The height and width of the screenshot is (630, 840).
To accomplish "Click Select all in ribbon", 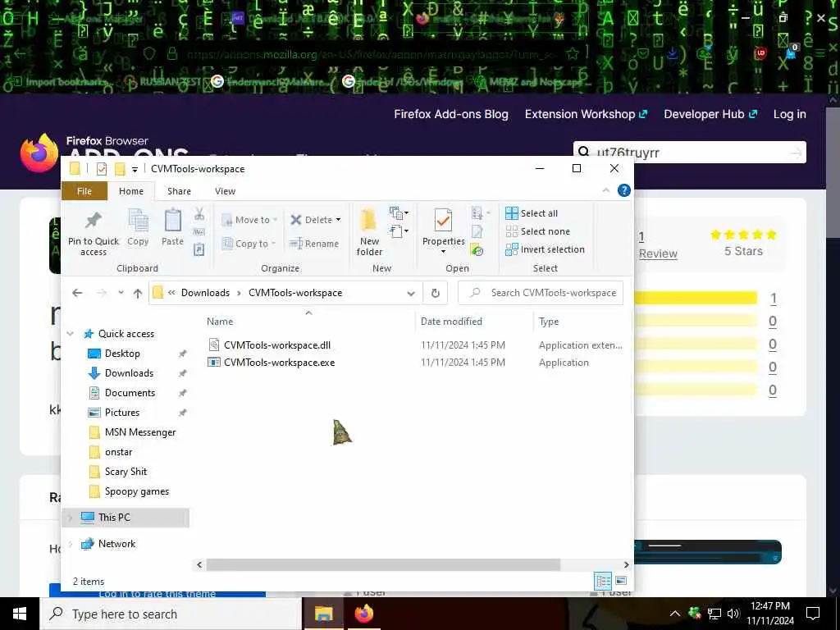I will 532,213.
